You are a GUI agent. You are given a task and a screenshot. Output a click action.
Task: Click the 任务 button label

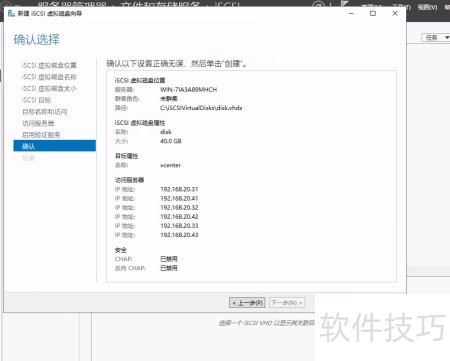coord(432,37)
